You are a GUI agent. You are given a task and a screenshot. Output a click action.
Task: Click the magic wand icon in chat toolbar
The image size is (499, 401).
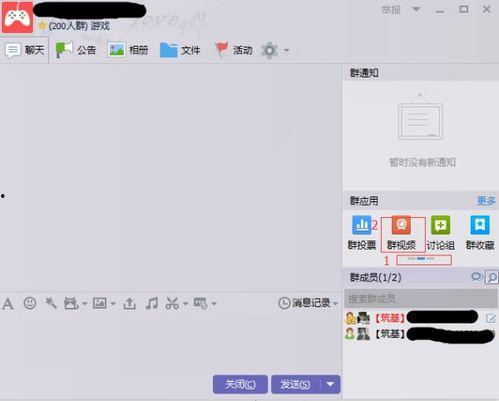pyautogui.click(x=51, y=303)
